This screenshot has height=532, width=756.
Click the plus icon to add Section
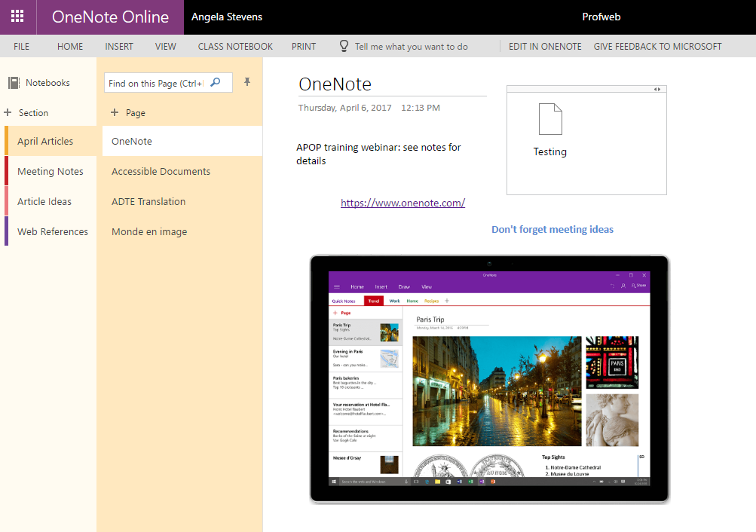coord(8,112)
